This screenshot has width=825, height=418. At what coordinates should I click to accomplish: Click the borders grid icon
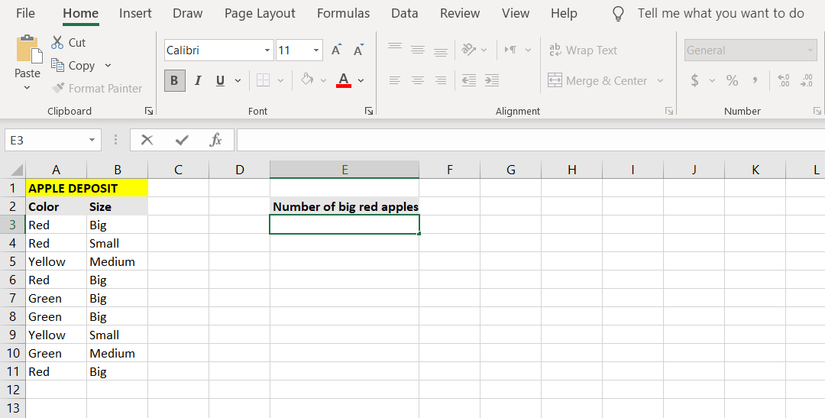(263, 81)
